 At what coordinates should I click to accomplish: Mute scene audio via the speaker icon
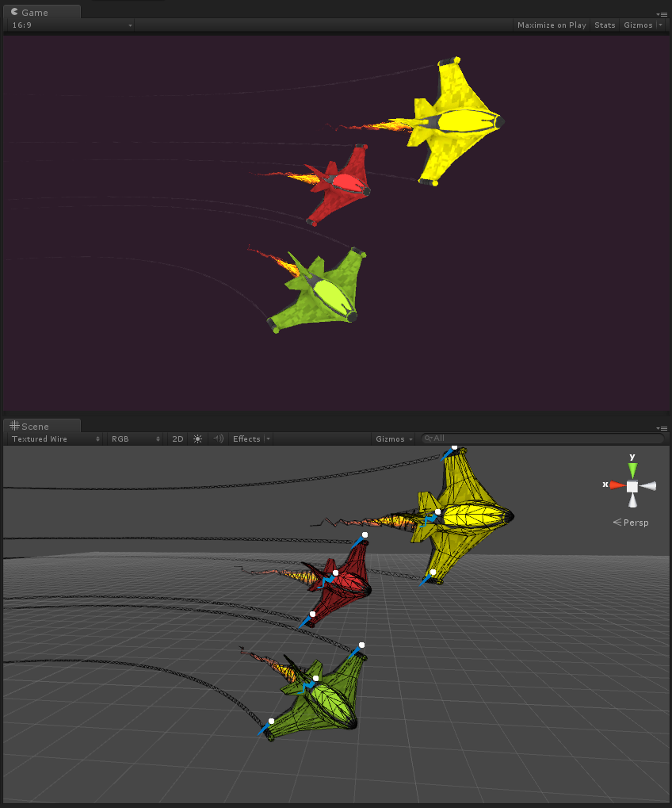(x=218, y=438)
